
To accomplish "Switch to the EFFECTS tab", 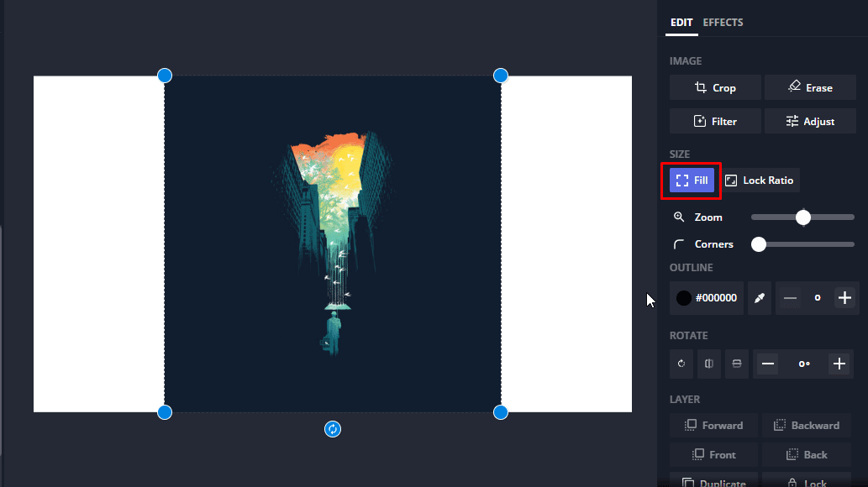I will coord(723,23).
